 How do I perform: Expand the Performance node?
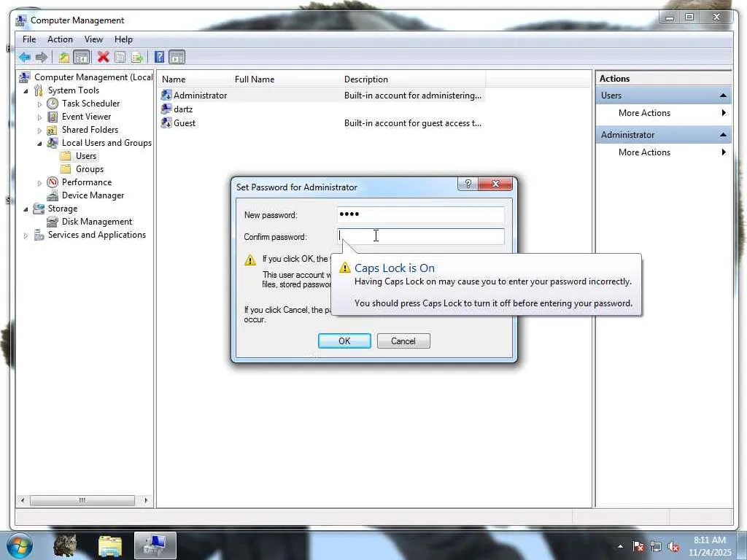pyautogui.click(x=39, y=182)
